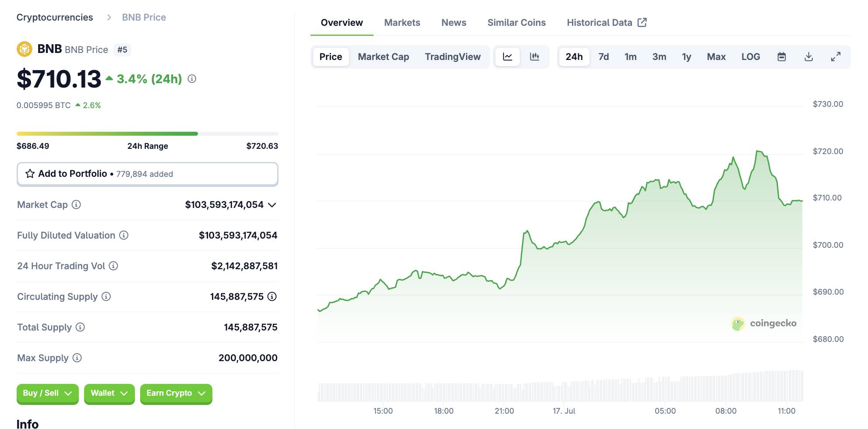Click the external link icon by Historical Data
The height and width of the screenshot is (429, 868).
click(642, 22)
